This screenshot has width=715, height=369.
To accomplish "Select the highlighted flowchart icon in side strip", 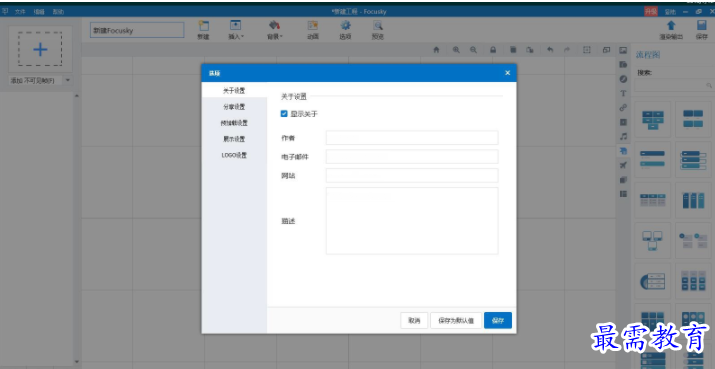I will (x=623, y=151).
